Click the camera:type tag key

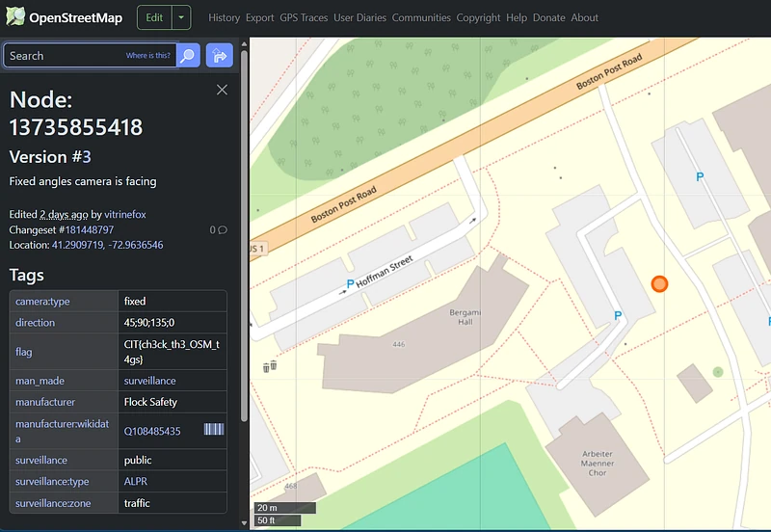pyautogui.click(x=42, y=301)
